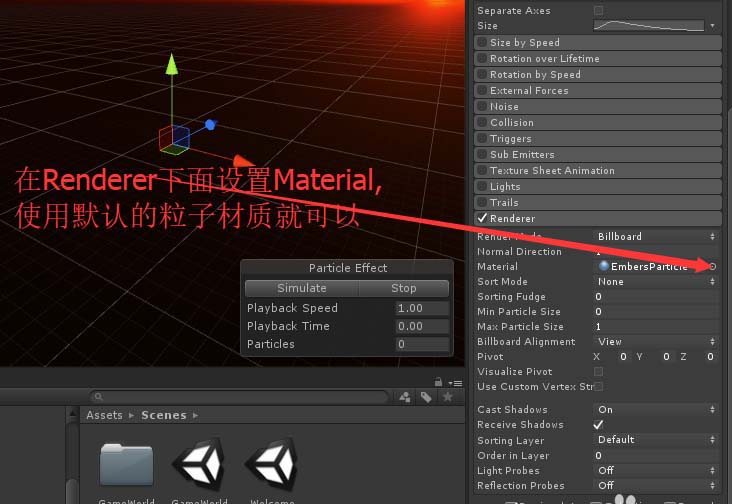Expand the arrow after the Scenes breadcrumb

coord(195,415)
